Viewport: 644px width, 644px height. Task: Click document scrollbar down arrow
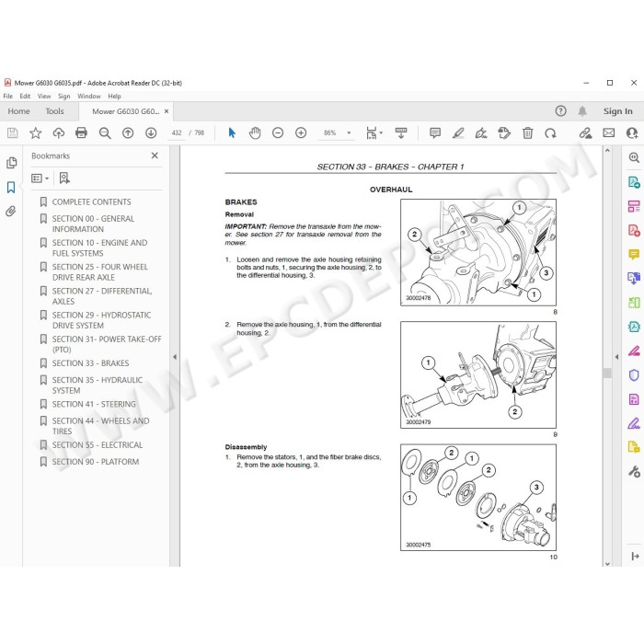[607, 564]
